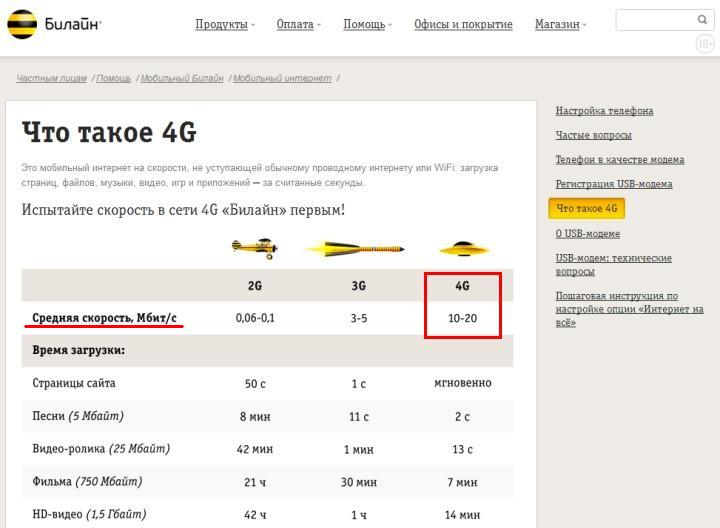
Task: Click Средняя скорость, Мбит/с row label
Action: (x=104, y=318)
